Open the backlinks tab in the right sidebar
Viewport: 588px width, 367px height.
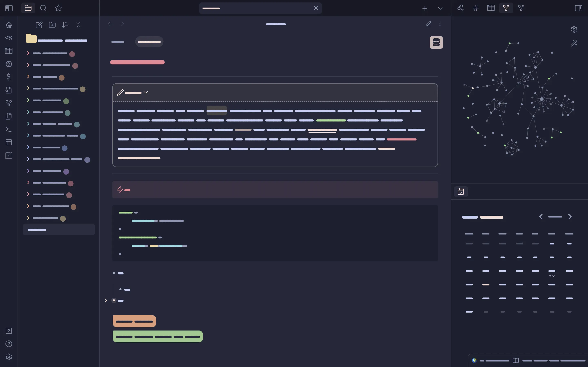click(x=460, y=8)
